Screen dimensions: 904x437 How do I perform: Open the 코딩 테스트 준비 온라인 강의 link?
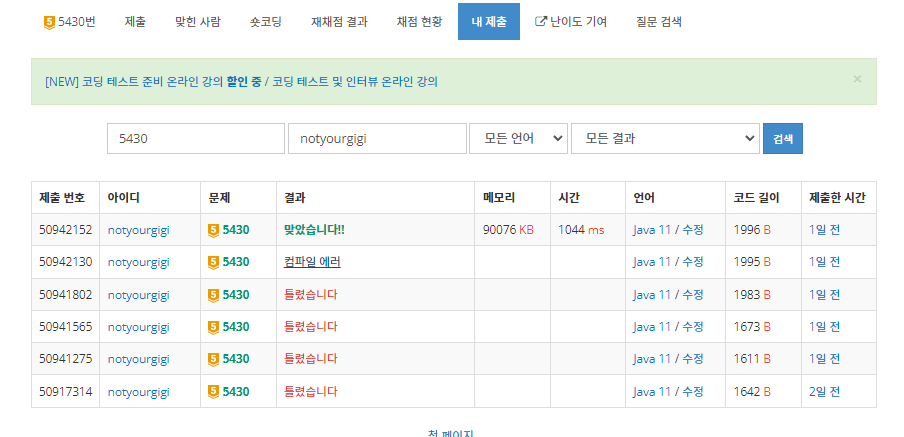coord(151,82)
